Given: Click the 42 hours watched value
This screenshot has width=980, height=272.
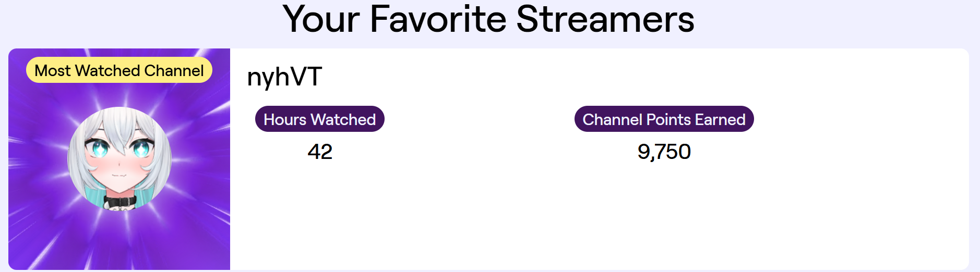Looking at the screenshot, I should tap(320, 152).
